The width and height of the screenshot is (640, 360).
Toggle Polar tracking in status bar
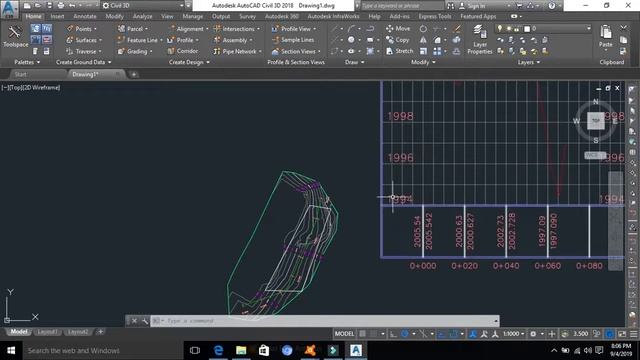pyautogui.click(x=404, y=334)
